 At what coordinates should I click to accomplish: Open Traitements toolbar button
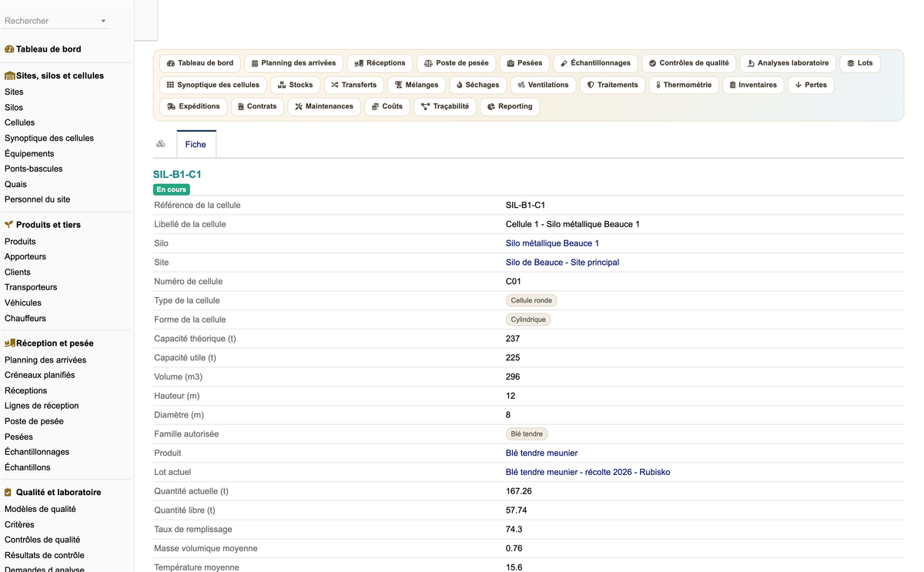(x=612, y=85)
